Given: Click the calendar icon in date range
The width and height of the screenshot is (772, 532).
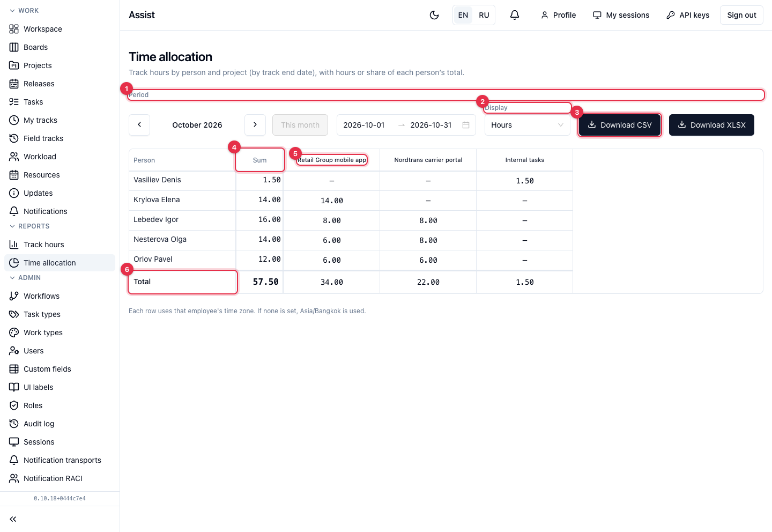Looking at the screenshot, I should click(466, 125).
